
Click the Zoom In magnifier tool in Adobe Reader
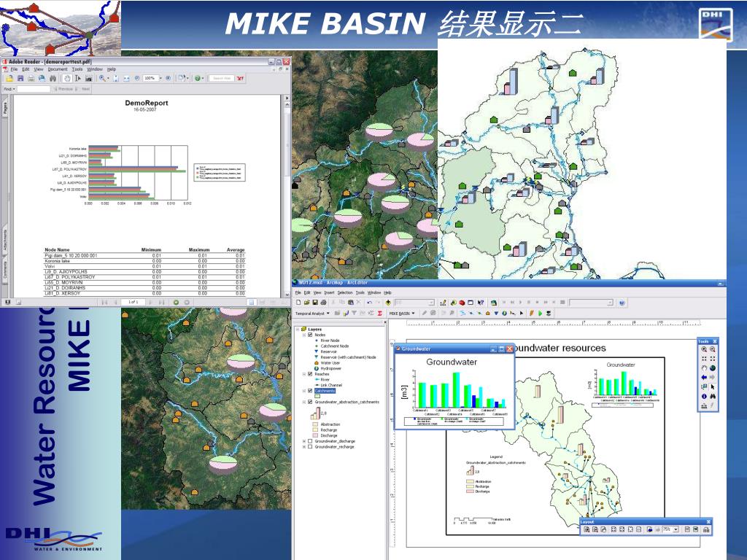(102, 78)
